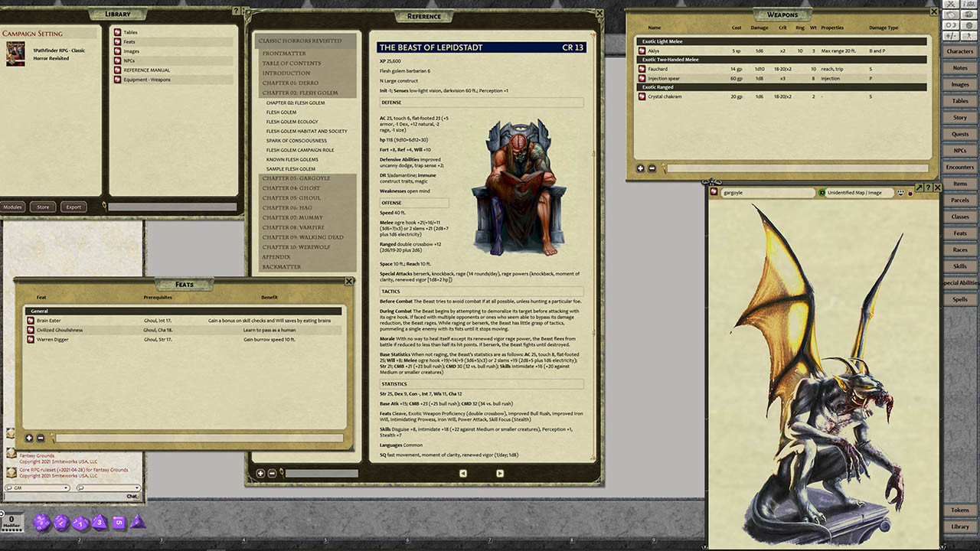Click the Library window help icon
The image size is (980, 551).
[x=236, y=11]
